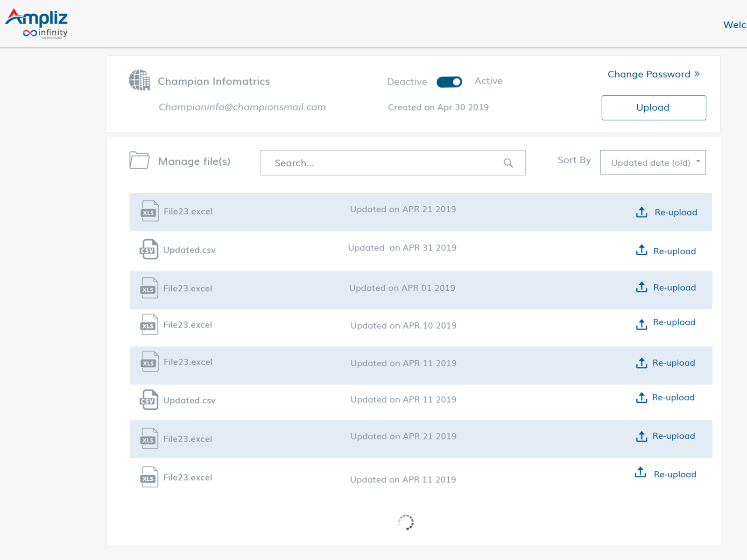Click the Deactive label
This screenshot has width=747, height=560.
tap(406, 81)
